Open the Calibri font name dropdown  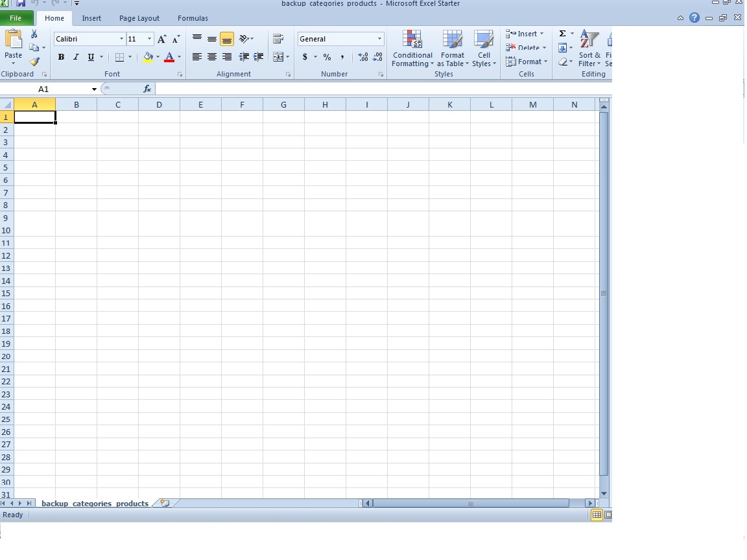121,39
